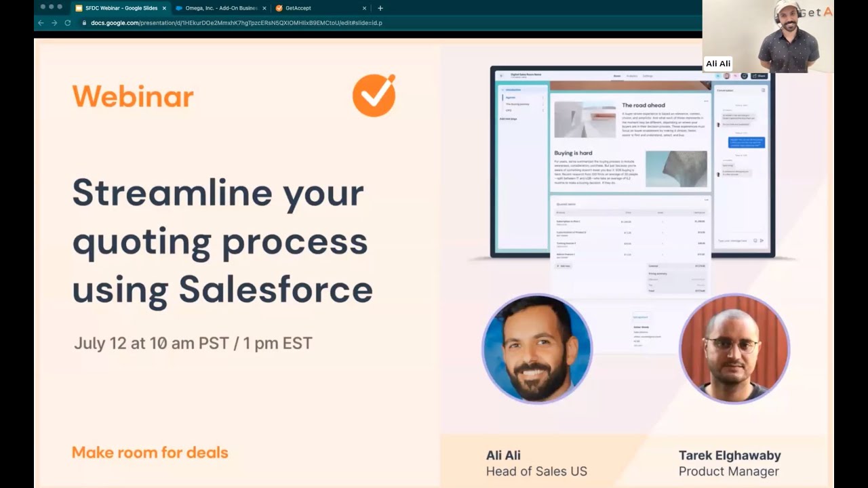The image size is (868, 488).
Task: Click Ali Ali's circular portrait photo
Action: click(536, 349)
